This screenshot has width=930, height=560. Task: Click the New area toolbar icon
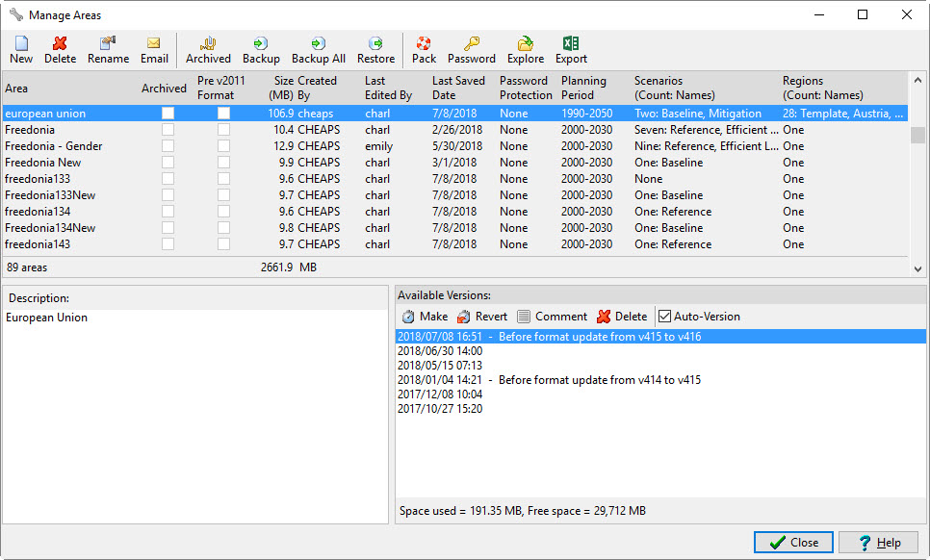tap(21, 43)
